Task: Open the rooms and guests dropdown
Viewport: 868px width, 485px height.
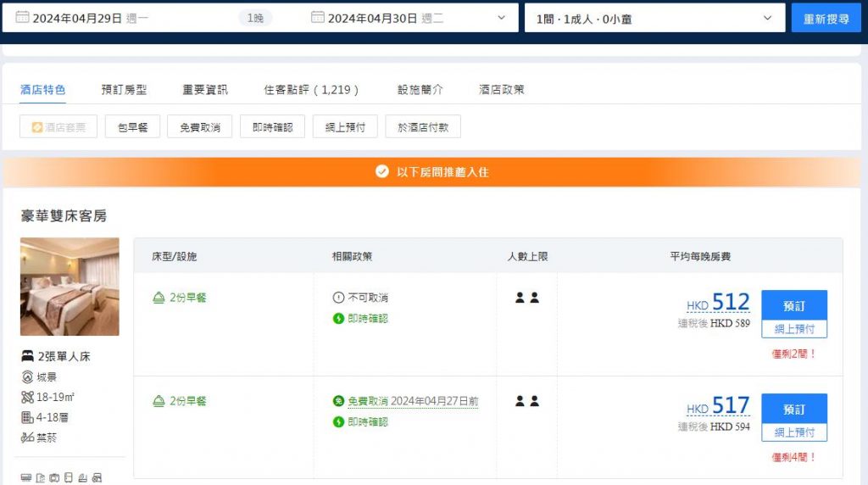Action: (x=654, y=18)
